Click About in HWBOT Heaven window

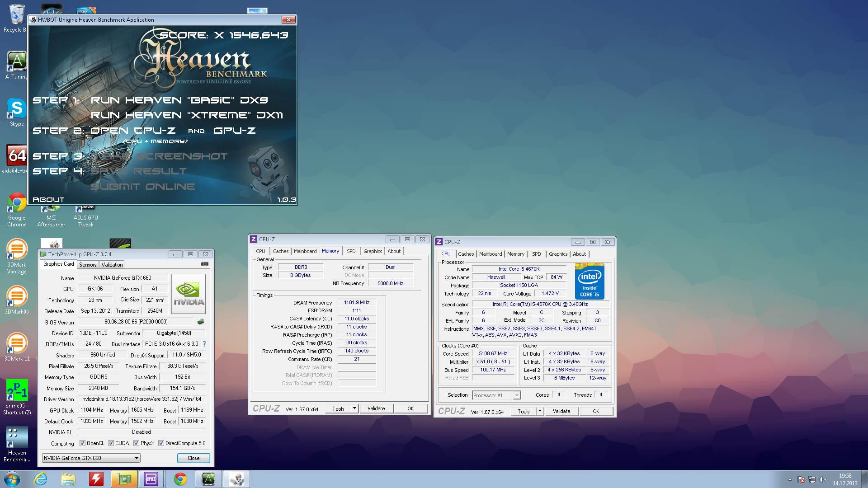[x=48, y=200]
